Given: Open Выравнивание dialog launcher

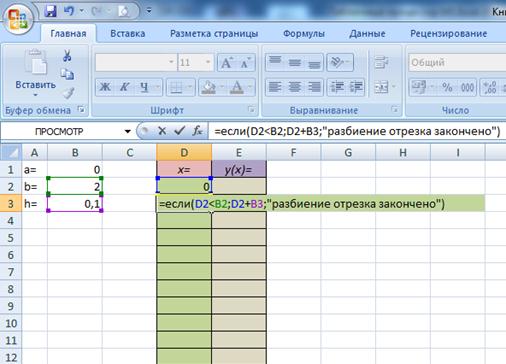Looking at the screenshot, I should click(395, 109).
